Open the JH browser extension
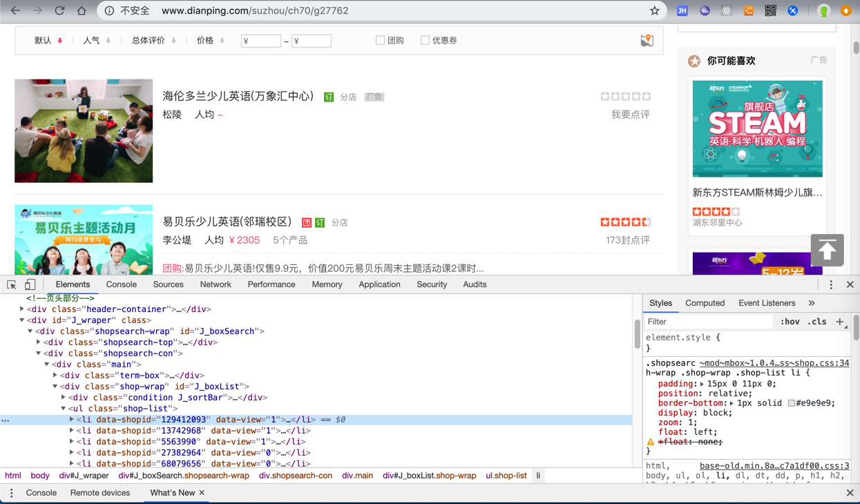This screenshot has width=860, height=504. click(x=682, y=10)
